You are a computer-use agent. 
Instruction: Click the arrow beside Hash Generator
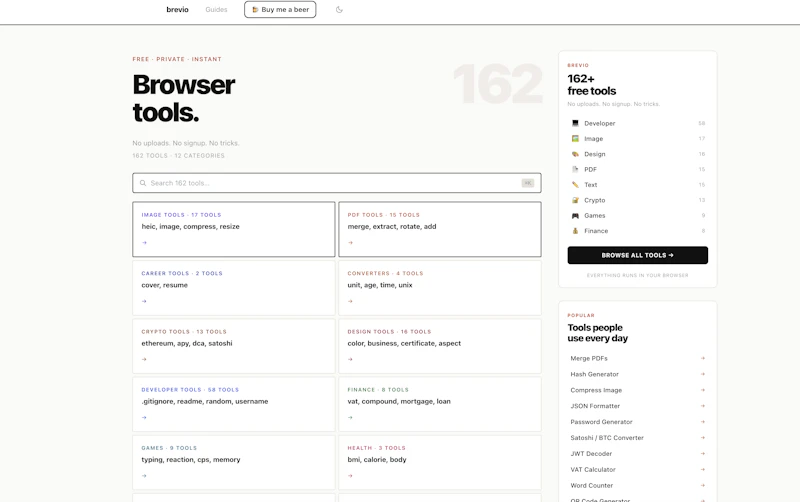pos(703,374)
